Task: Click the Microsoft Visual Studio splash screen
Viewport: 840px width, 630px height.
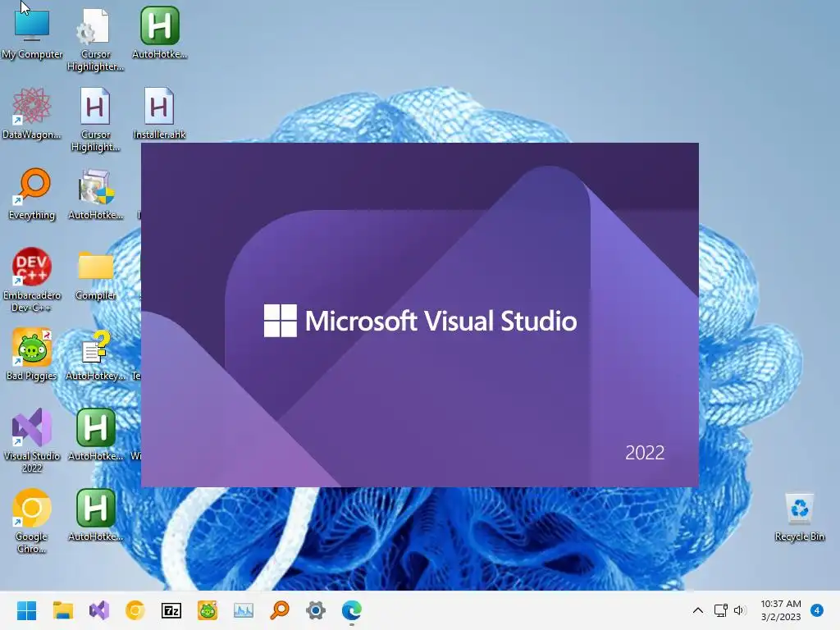Action: tap(420, 315)
